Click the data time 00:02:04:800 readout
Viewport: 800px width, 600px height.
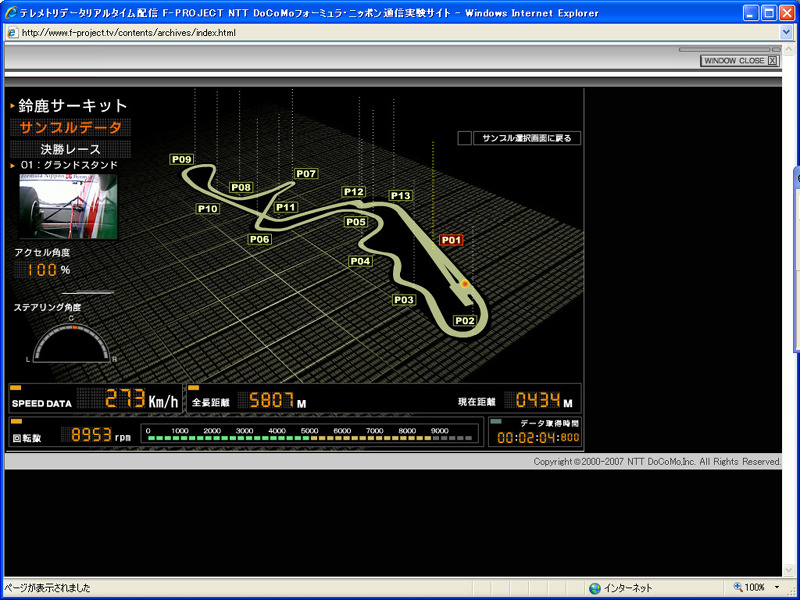(538, 438)
